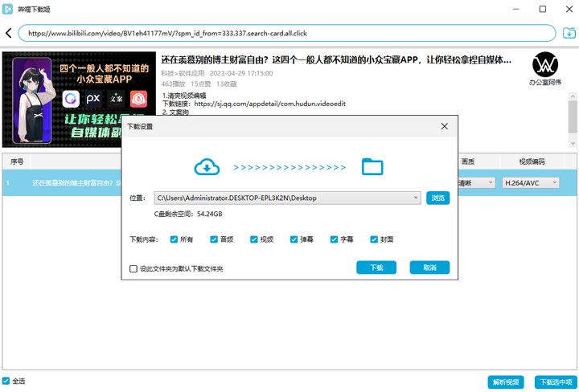Click the 视频编码 column header

click(532, 161)
